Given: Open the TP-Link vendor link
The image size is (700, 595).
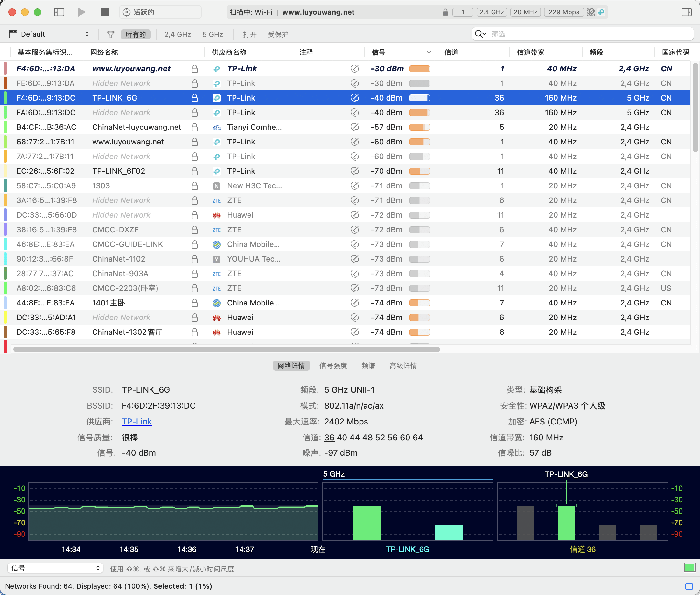Looking at the screenshot, I should point(137,421).
